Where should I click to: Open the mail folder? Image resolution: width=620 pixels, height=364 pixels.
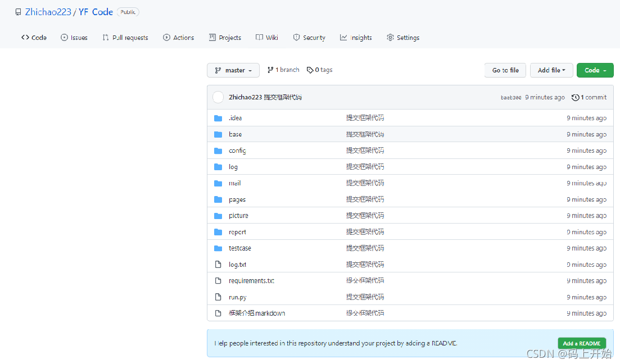coord(235,183)
